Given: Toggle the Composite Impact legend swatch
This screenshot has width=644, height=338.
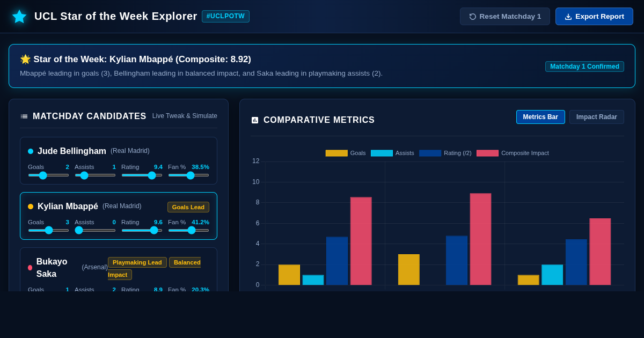Looking at the screenshot, I should [x=487, y=153].
